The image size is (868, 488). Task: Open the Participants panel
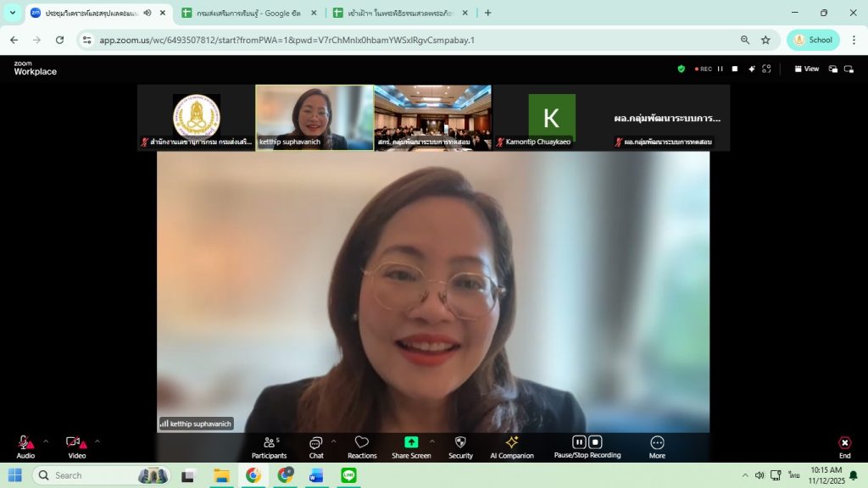click(x=269, y=446)
